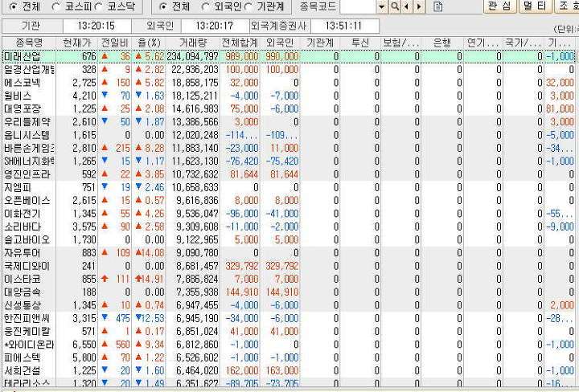Select the 일경산업개발 row

(x=289, y=70)
